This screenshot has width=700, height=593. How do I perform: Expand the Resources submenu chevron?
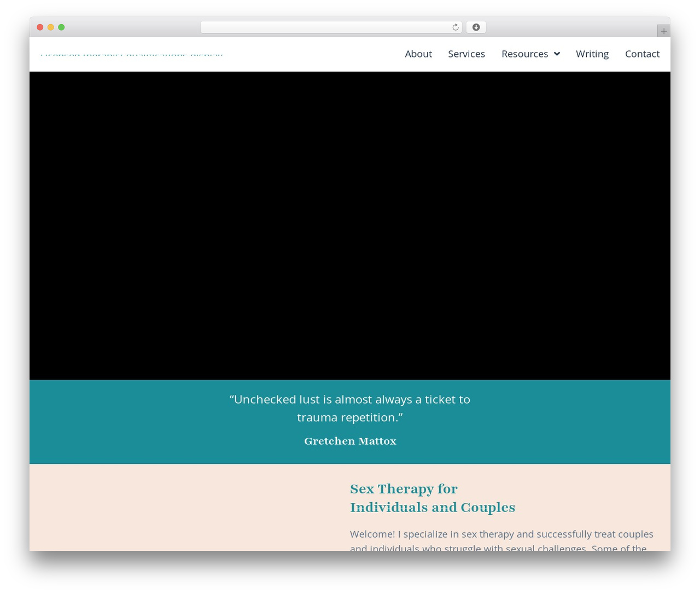coord(557,54)
